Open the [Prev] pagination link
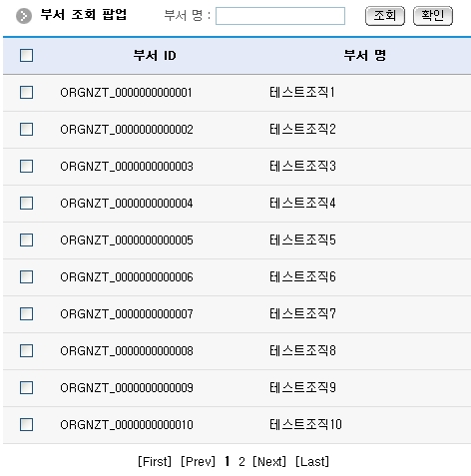The image size is (471, 476). 198,461
